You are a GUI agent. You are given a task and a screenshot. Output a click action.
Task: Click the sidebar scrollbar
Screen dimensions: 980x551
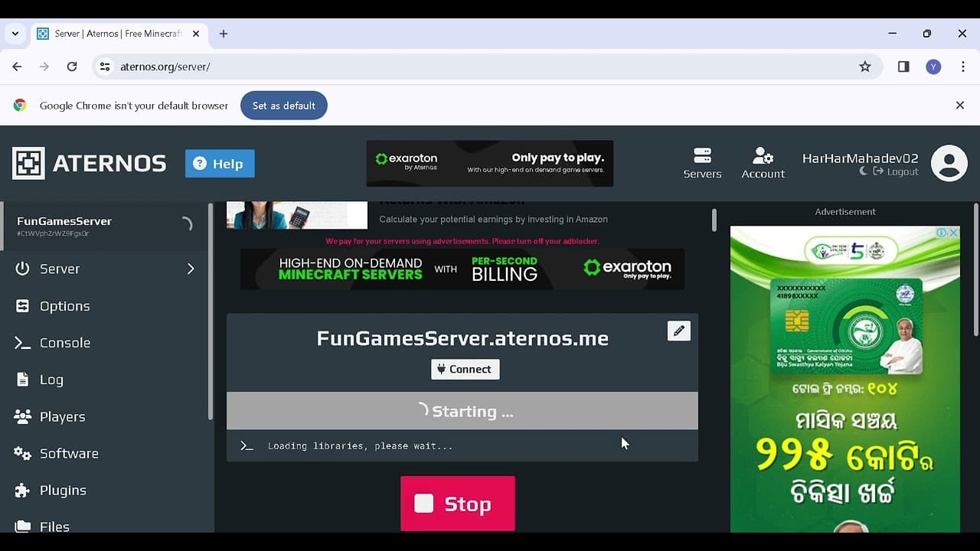click(211, 311)
